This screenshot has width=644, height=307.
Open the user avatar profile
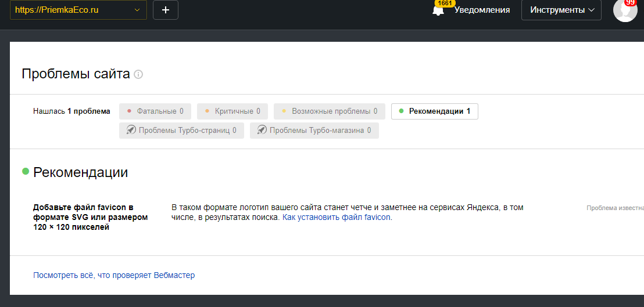pos(625,10)
